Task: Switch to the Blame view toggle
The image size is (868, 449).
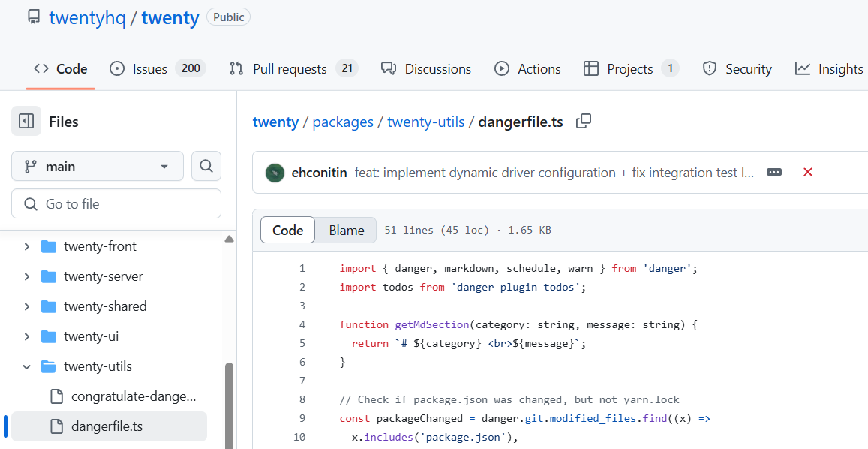Action: click(347, 230)
